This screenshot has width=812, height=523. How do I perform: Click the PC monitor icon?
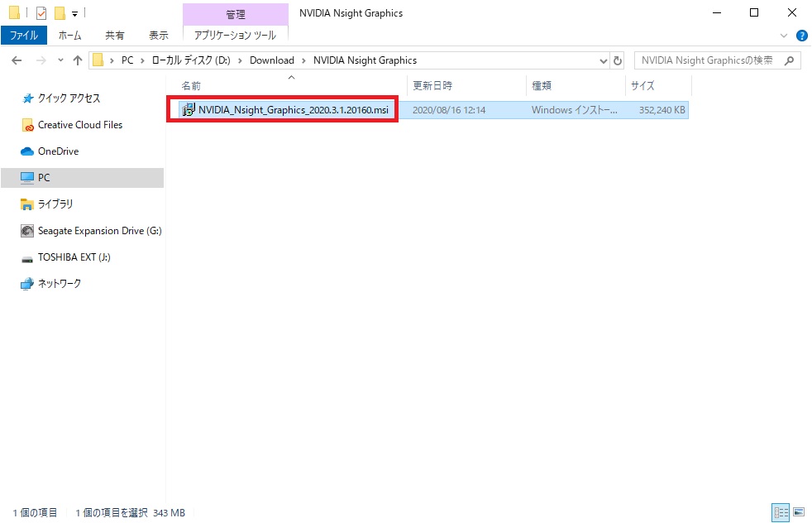[x=27, y=178]
